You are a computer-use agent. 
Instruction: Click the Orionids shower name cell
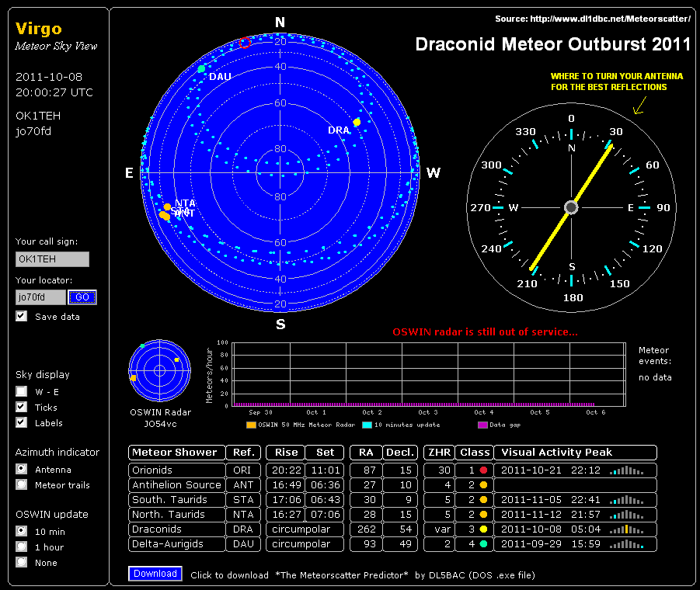point(177,470)
